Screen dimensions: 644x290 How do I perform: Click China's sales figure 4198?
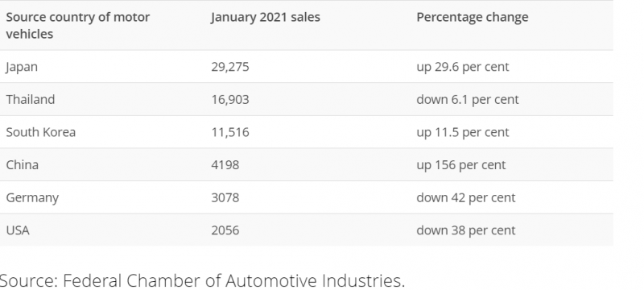225,164
